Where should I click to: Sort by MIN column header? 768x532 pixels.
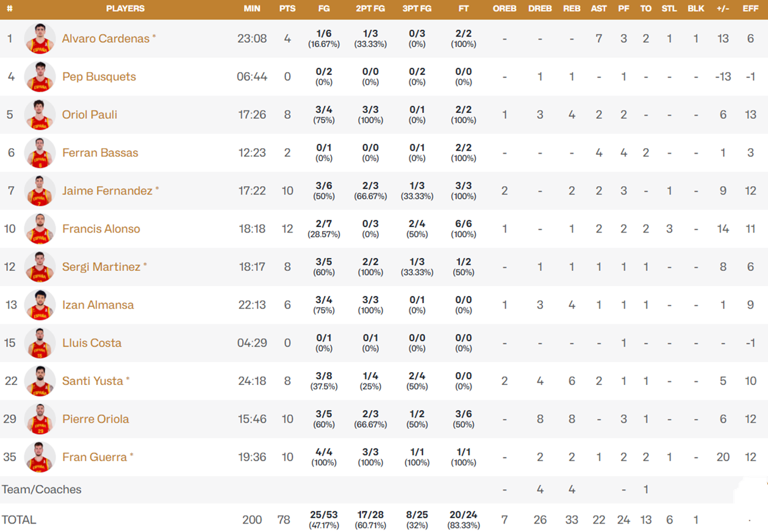[251, 9]
